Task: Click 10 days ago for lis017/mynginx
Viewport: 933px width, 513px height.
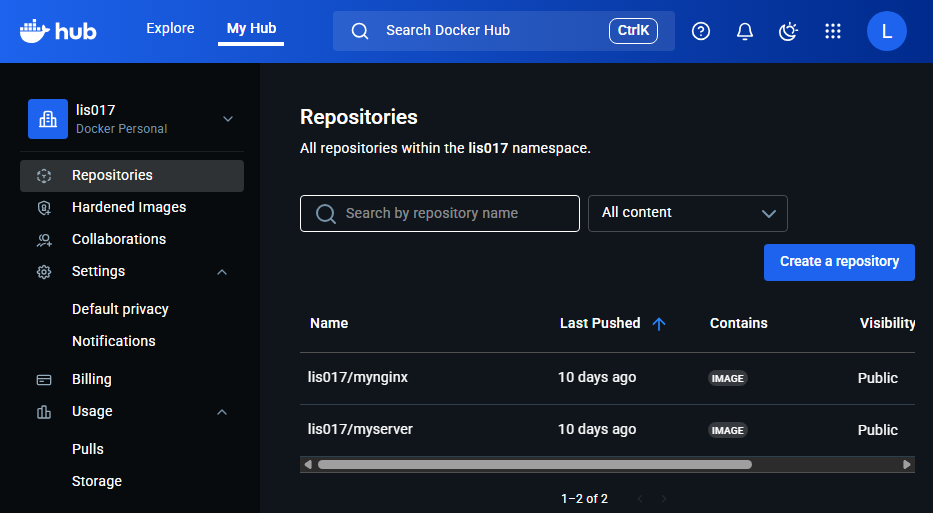Action: tap(597, 377)
